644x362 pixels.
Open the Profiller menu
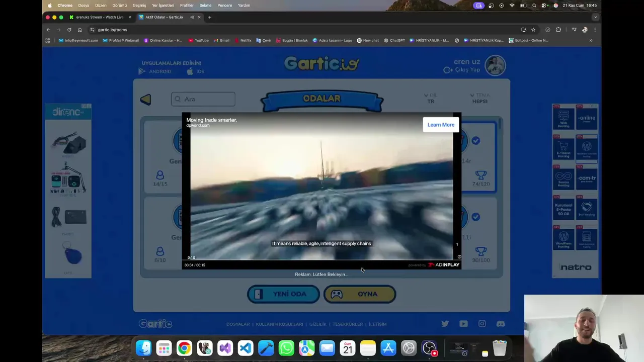click(x=187, y=6)
